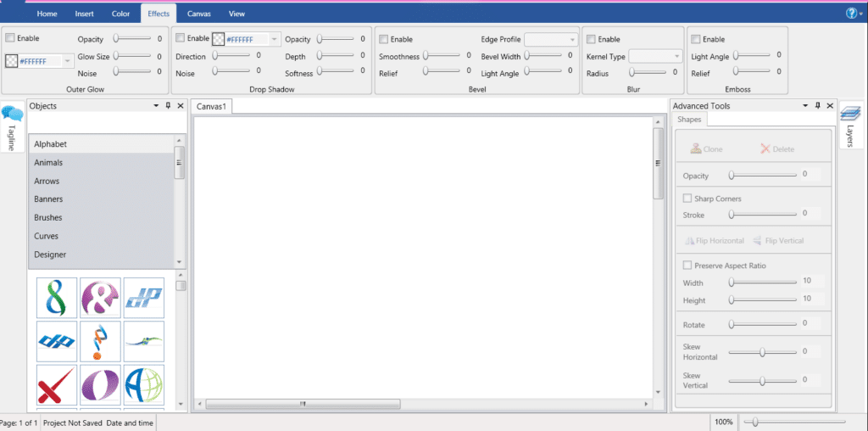Check Preserve Aspect Ratio

[x=687, y=266]
